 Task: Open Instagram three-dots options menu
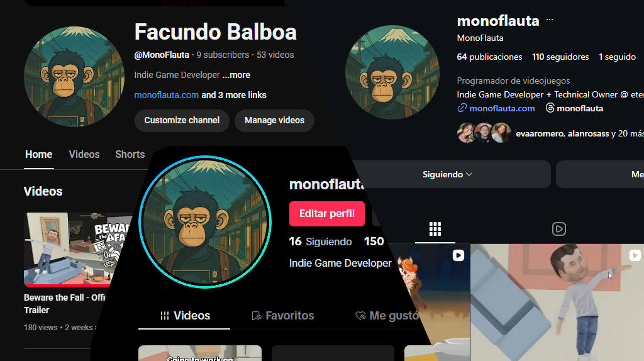550,19
